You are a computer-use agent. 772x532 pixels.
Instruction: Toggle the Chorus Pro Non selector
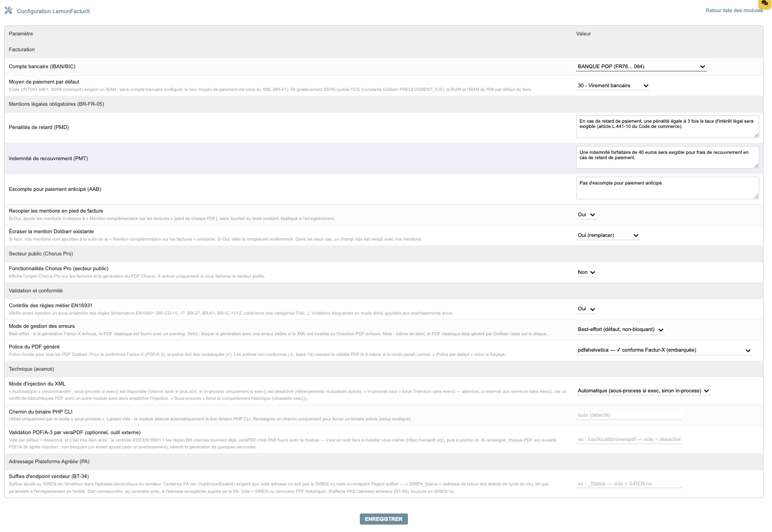tap(586, 272)
